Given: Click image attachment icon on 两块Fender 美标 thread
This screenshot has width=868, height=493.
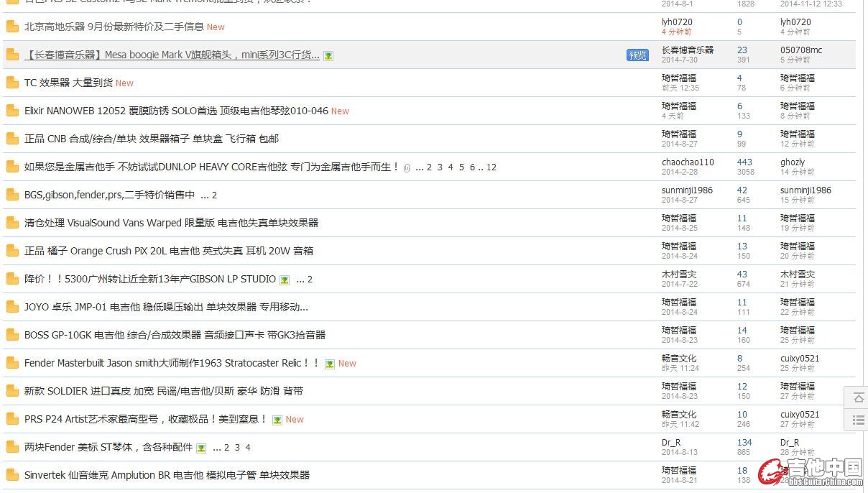Looking at the screenshot, I should click(201, 448).
